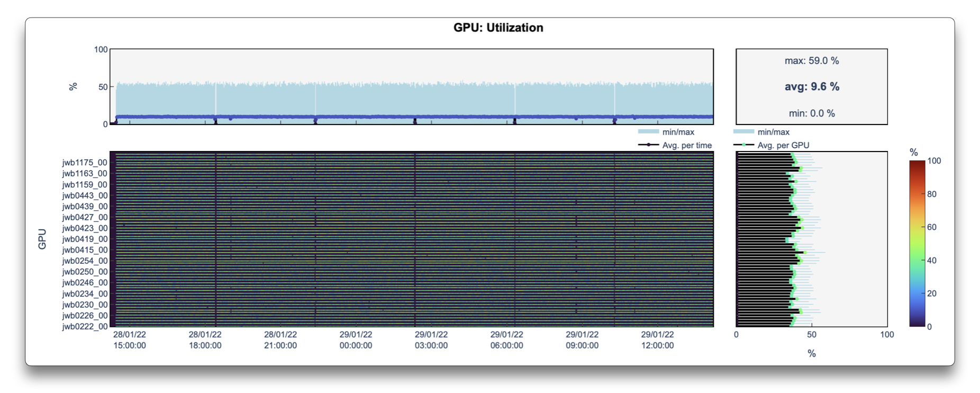
Task: Select the jwb0419_00 GPU label
Action: [x=85, y=239]
